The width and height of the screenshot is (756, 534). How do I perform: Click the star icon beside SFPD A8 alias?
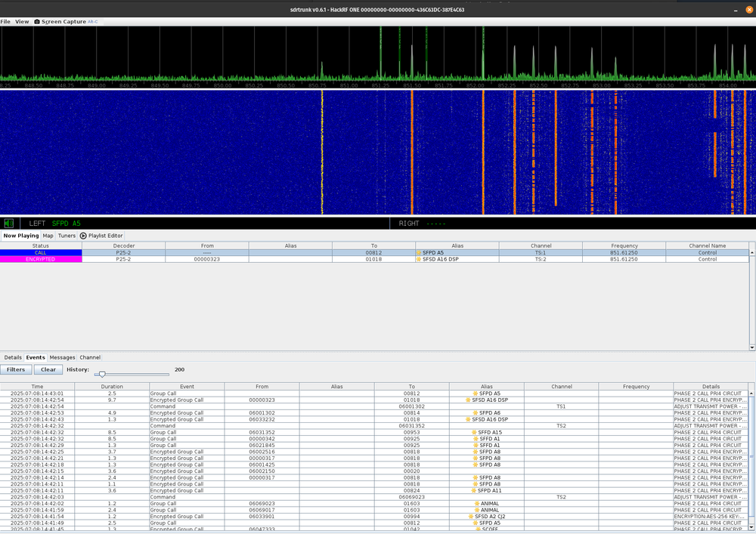[x=476, y=452]
